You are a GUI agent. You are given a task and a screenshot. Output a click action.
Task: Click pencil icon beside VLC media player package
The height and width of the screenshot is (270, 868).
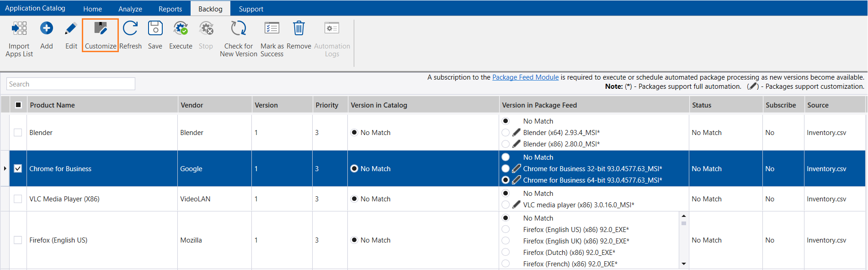pyautogui.click(x=517, y=205)
